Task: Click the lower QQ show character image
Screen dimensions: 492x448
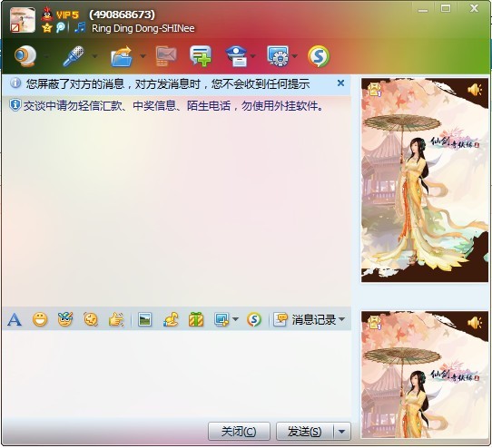Action: (x=425, y=375)
